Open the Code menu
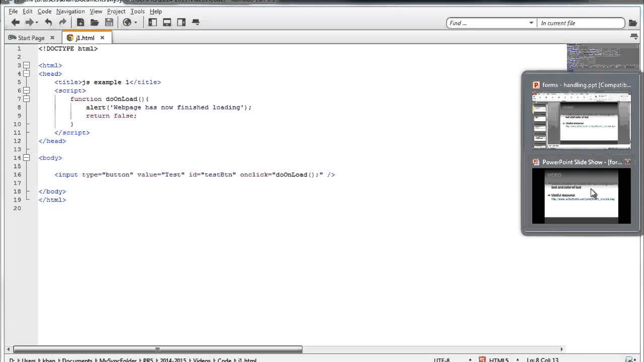 coord(44,11)
